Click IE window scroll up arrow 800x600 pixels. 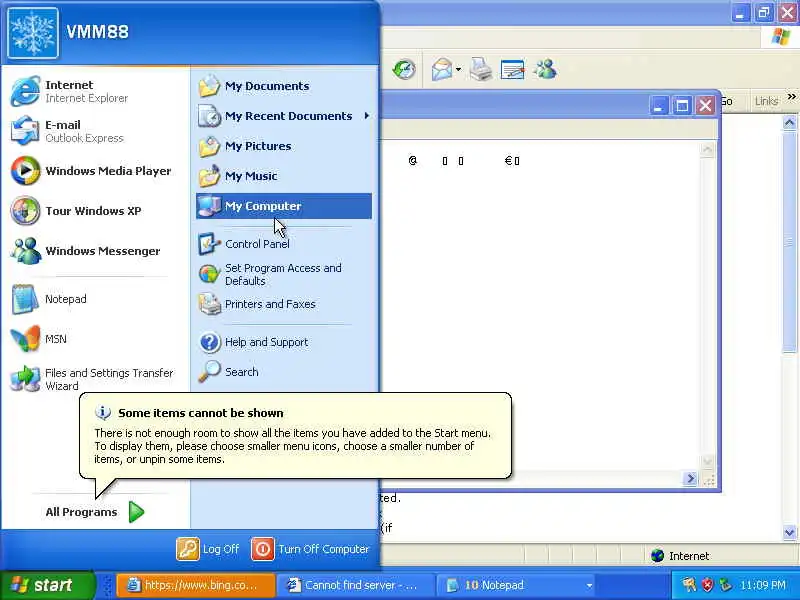tap(789, 122)
